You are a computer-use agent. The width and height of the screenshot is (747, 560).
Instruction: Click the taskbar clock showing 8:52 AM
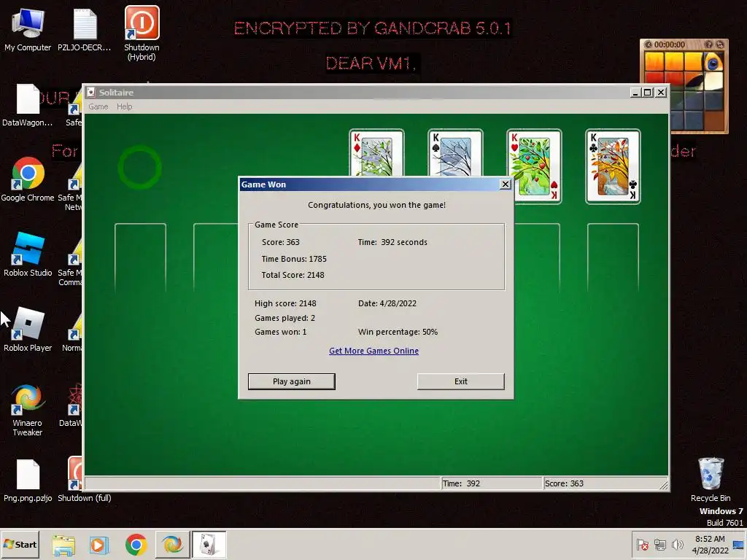(x=710, y=545)
